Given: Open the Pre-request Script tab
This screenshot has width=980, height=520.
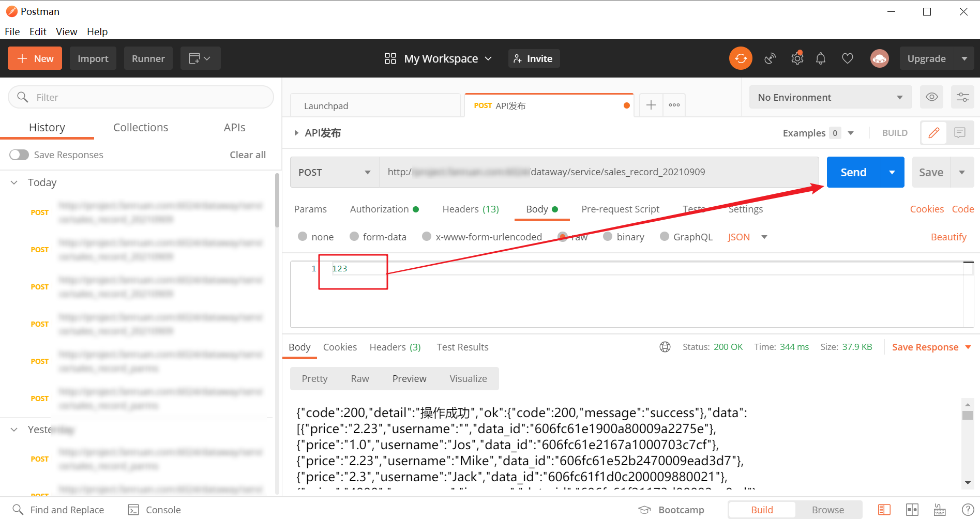Looking at the screenshot, I should pyautogui.click(x=620, y=209).
